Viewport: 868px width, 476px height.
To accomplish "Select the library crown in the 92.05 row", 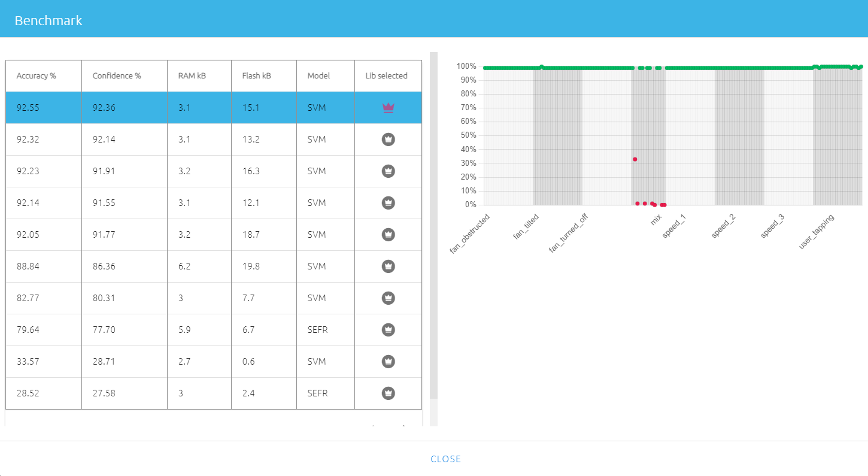I will tap(389, 235).
